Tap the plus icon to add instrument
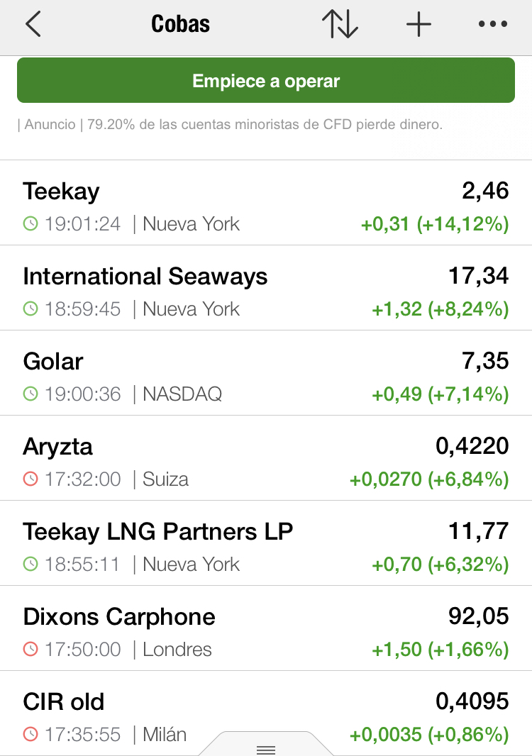 (x=419, y=24)
